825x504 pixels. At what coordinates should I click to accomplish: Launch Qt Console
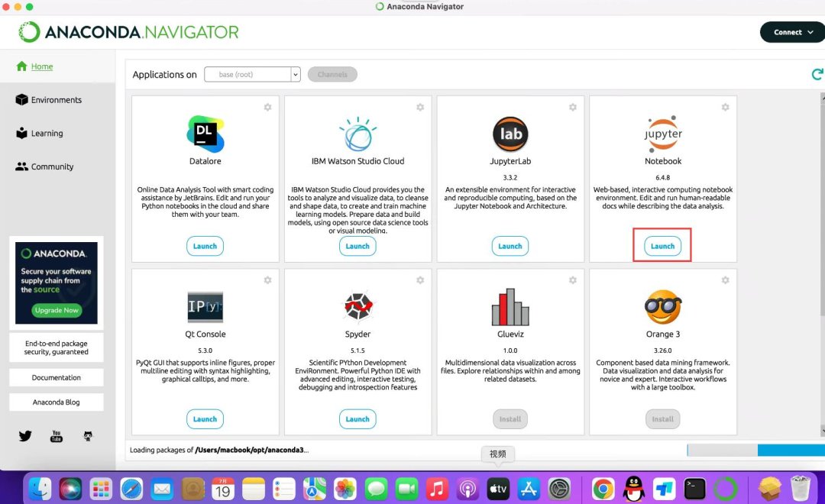[x=205, y=419]
